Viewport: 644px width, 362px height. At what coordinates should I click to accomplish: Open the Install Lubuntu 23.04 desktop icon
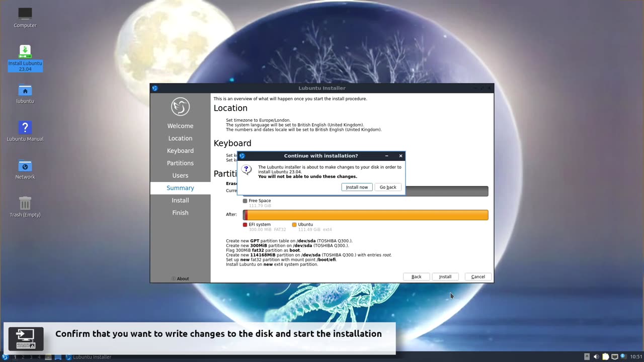tap(25, 58)
